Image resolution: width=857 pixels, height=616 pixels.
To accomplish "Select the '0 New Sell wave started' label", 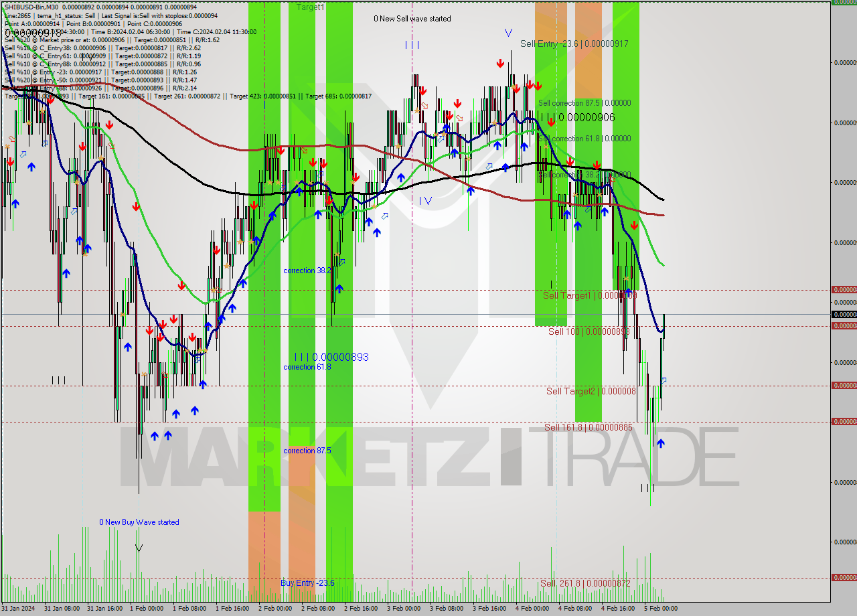I will [412, 19].
